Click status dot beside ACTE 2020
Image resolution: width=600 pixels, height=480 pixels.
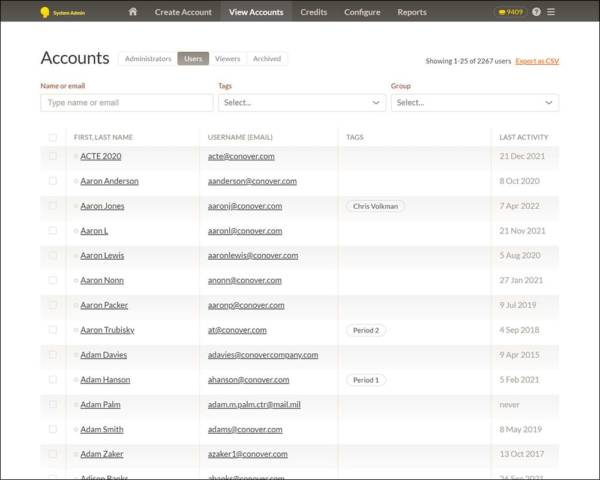tap(75, 157)
